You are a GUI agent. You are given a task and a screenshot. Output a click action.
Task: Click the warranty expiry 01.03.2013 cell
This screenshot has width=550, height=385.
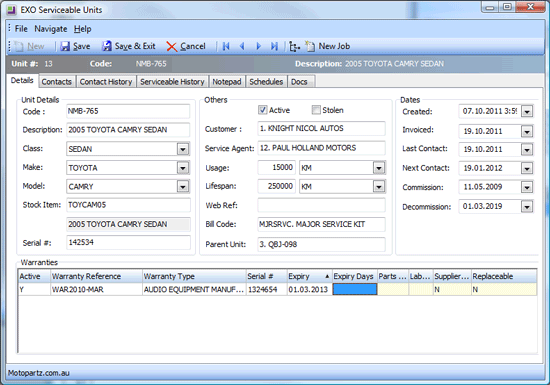pyautogui.click(x=309, y=290)
